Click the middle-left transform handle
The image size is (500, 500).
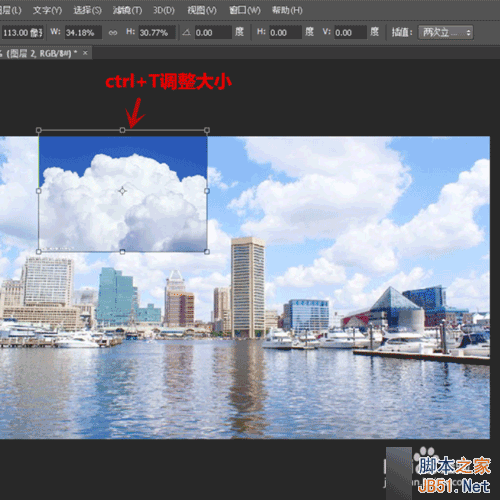(39, 191)
